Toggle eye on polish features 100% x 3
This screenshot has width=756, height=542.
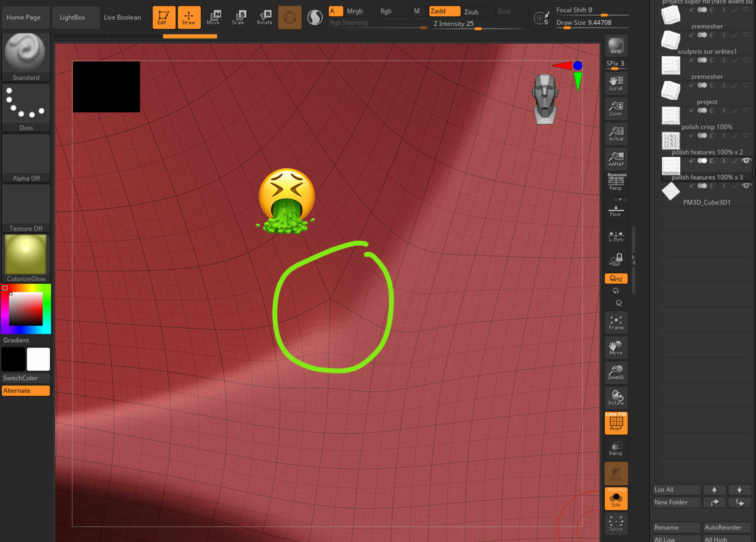(x=746, y=160)
